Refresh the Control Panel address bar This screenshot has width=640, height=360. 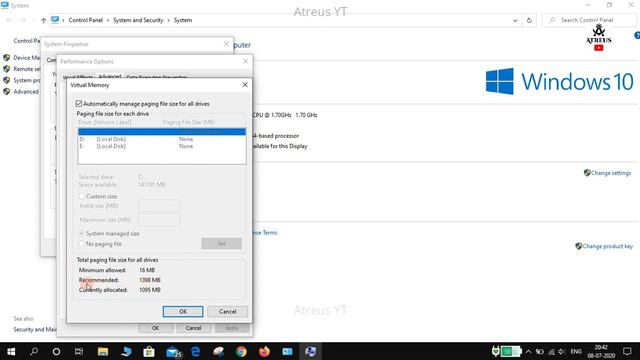[x=529, y=20]
